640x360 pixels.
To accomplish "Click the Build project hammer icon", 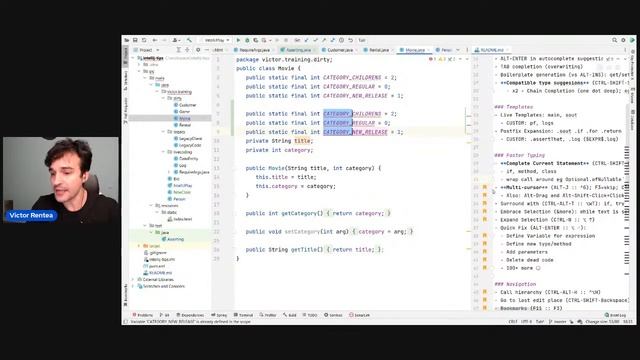I will 189,40.
